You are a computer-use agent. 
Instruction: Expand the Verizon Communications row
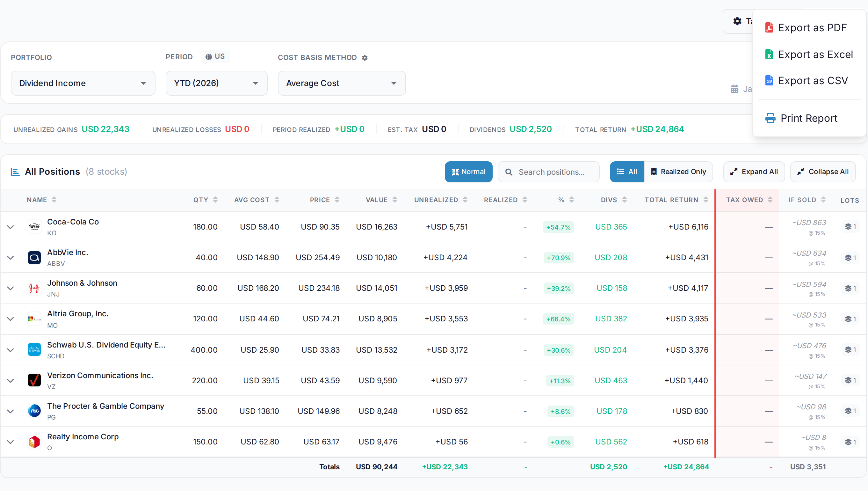[x=11, y=381]
